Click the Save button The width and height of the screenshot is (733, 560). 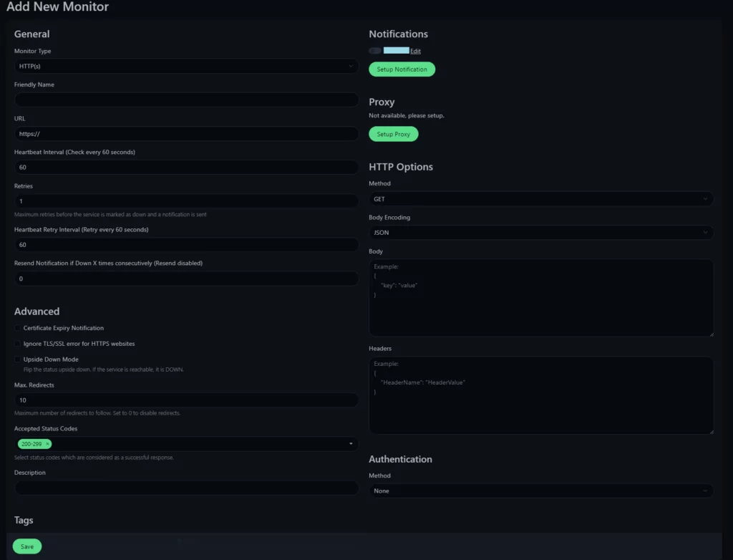coord(27,546)
